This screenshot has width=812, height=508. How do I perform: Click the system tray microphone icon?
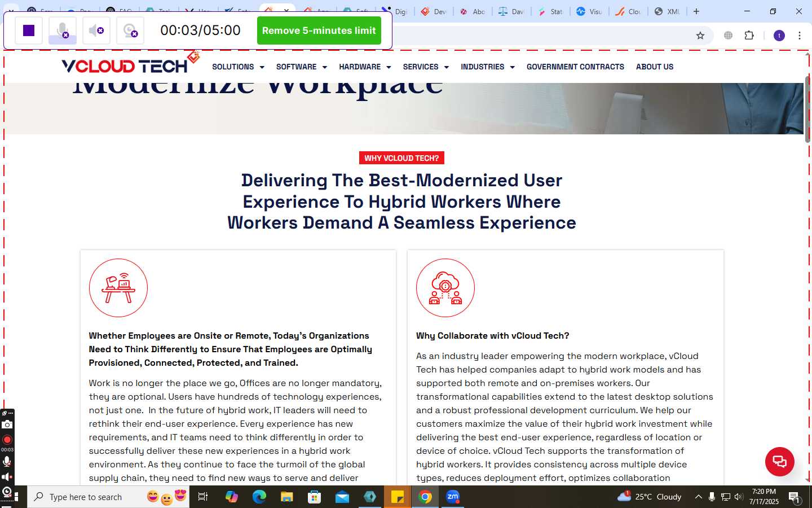tap(712, 497)
